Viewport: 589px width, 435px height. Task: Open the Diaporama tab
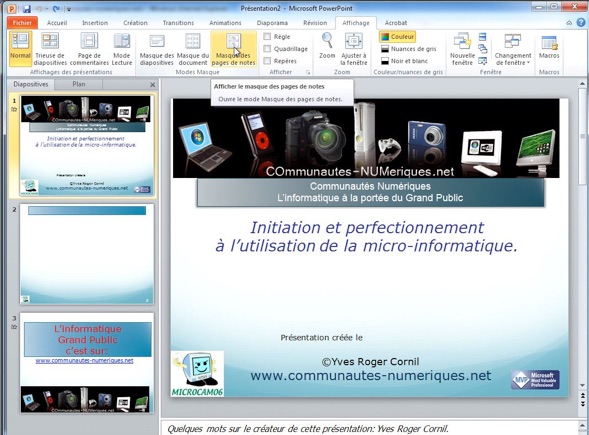coord(272,23)
